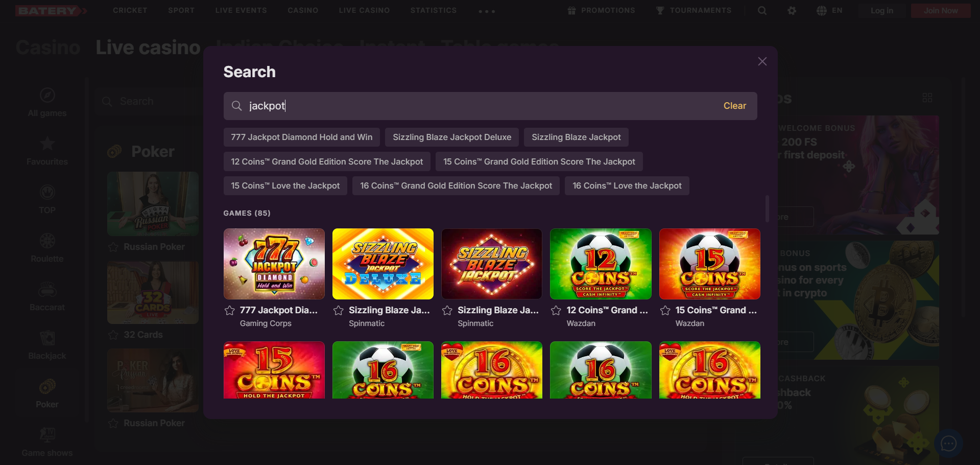This screenshot has height=465, width=980.
Task: Open settings gear in the top bar
Action: click(x=792, y=11)
